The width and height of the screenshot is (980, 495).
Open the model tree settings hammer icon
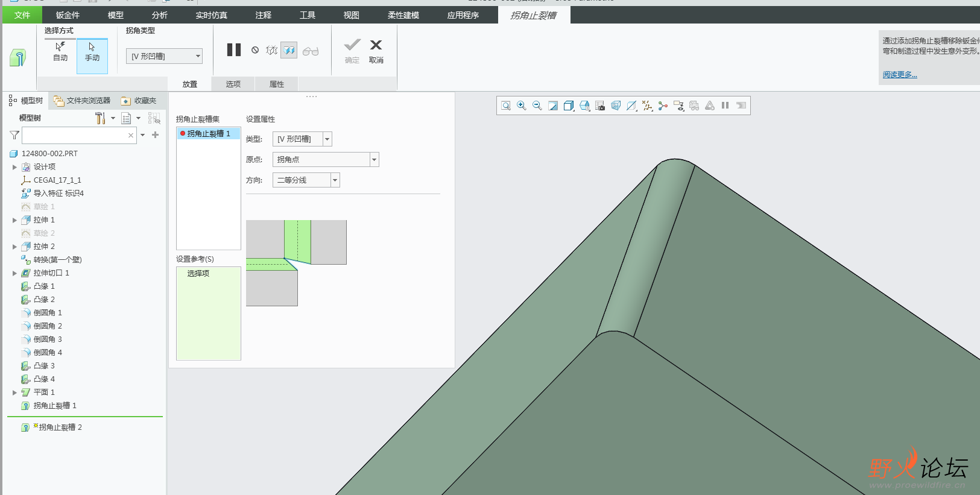[101, 118]
